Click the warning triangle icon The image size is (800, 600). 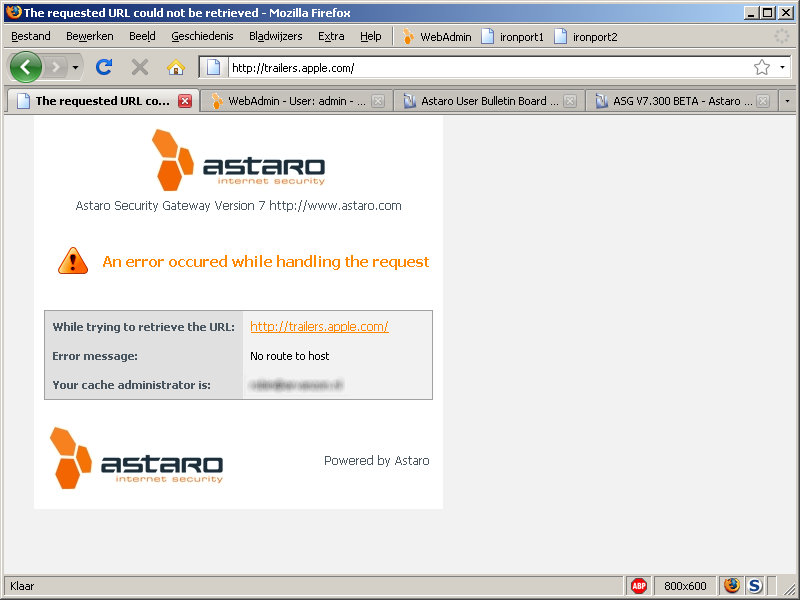[73, 261]
